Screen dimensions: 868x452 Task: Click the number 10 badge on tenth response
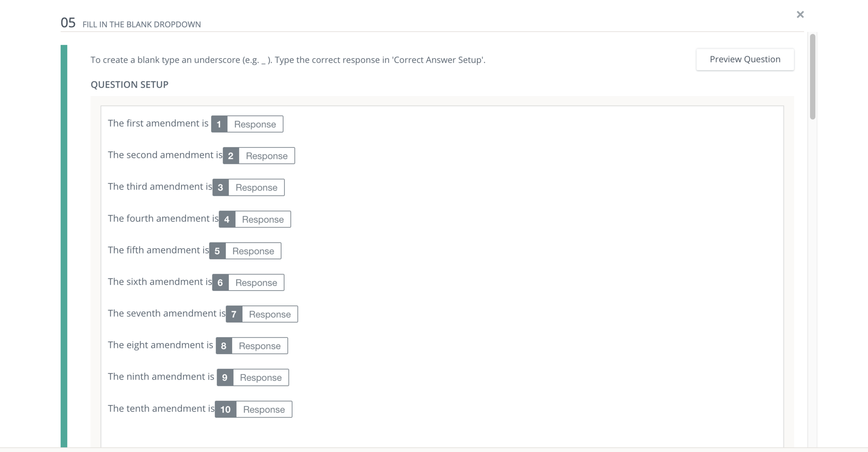[225, 410]
